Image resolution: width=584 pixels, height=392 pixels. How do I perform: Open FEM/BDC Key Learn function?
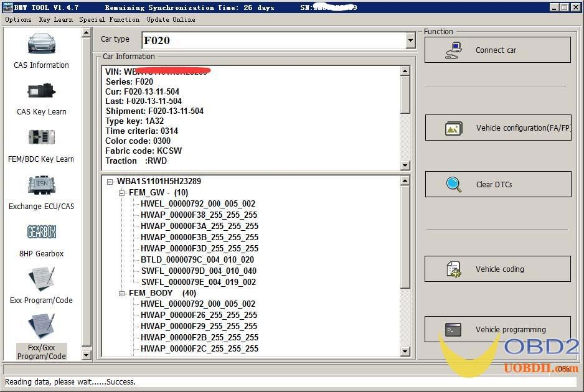tap(41, 143)
